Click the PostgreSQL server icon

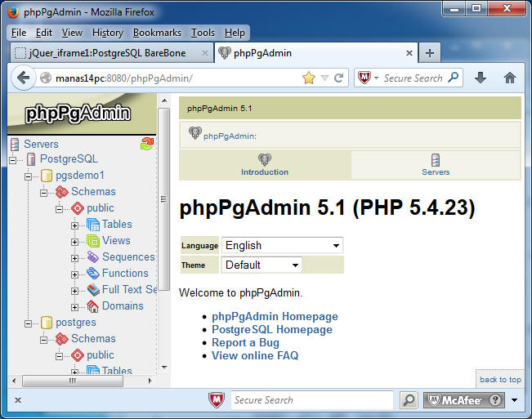click(31, 159)
